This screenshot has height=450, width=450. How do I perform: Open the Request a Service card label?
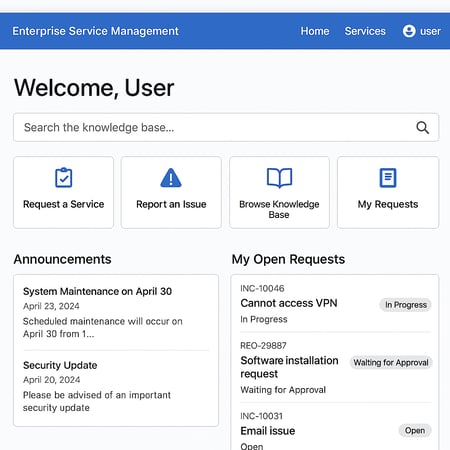click(x=63, y=204)
